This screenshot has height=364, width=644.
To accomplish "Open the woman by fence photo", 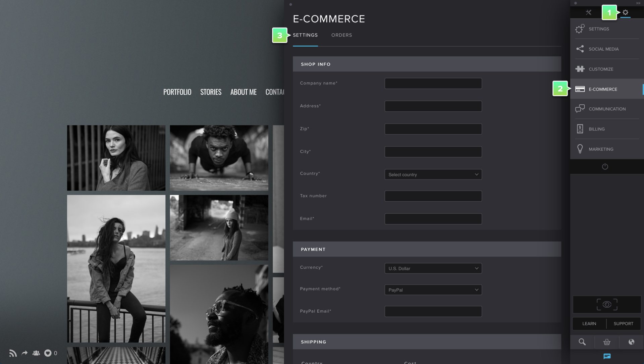I will pyautogui.click(x=116, y=158).
